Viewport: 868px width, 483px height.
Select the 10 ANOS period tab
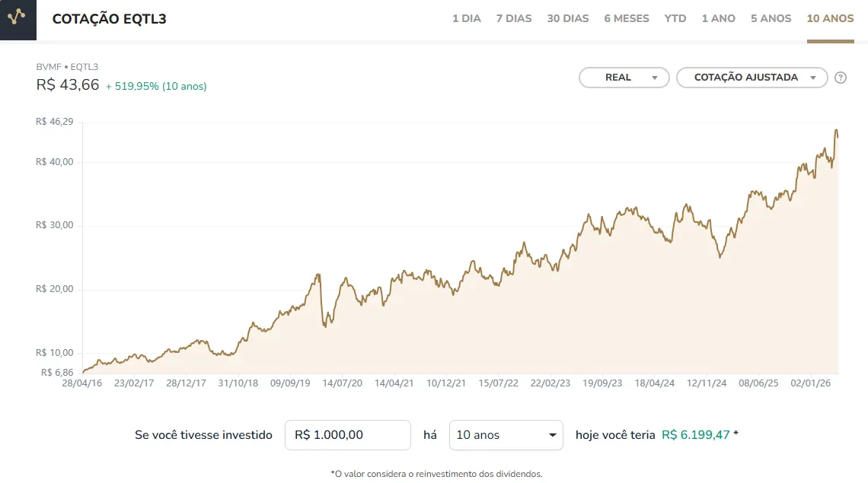[x=831, y=18]
